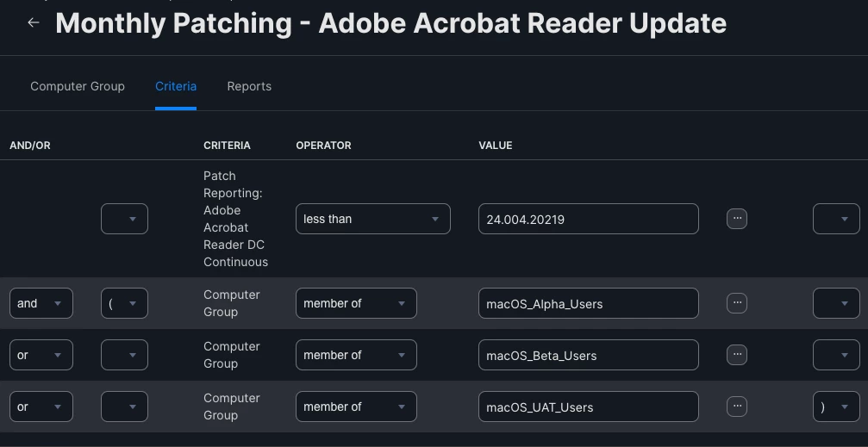
Task: Click the macOS_UAT_Users value field
Action: point(589,407)
